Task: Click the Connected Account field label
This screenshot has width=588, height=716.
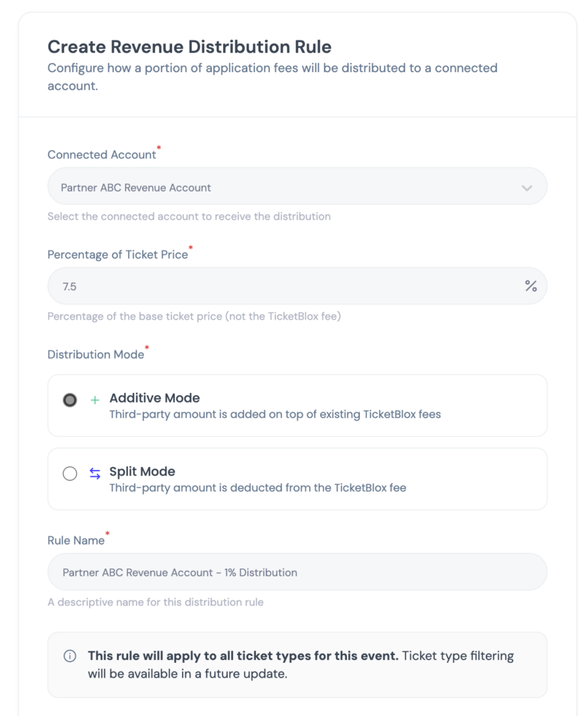Action: 101,155
